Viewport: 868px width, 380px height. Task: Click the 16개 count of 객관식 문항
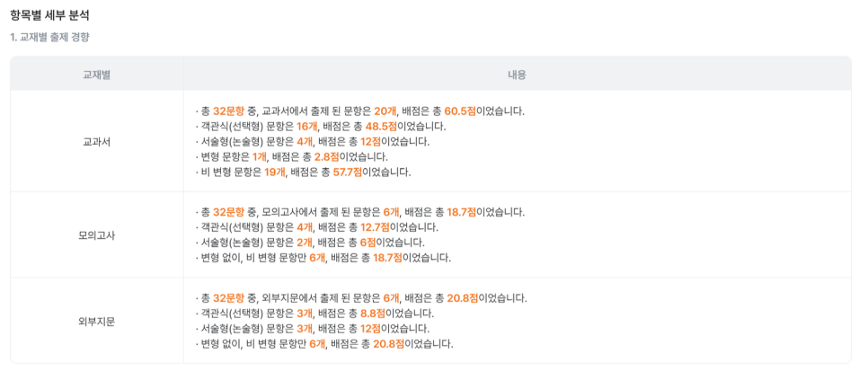306,126
